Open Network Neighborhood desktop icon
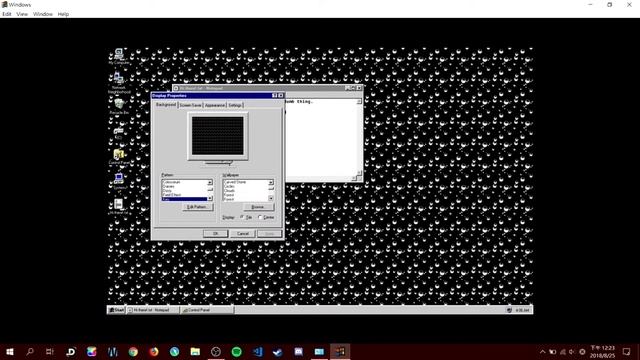The height and width of the screenshot is (360, 640). pyautogui.click(x=119, y=82)
